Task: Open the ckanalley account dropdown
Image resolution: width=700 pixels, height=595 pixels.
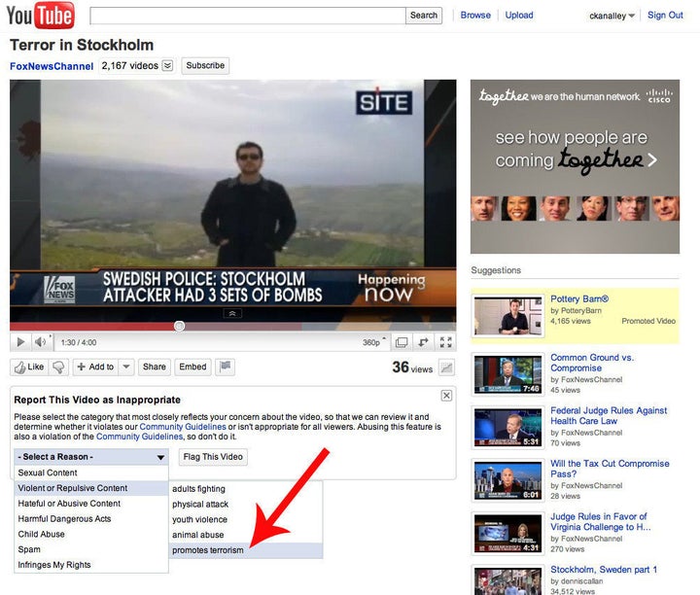Action: tap(612, 16)
